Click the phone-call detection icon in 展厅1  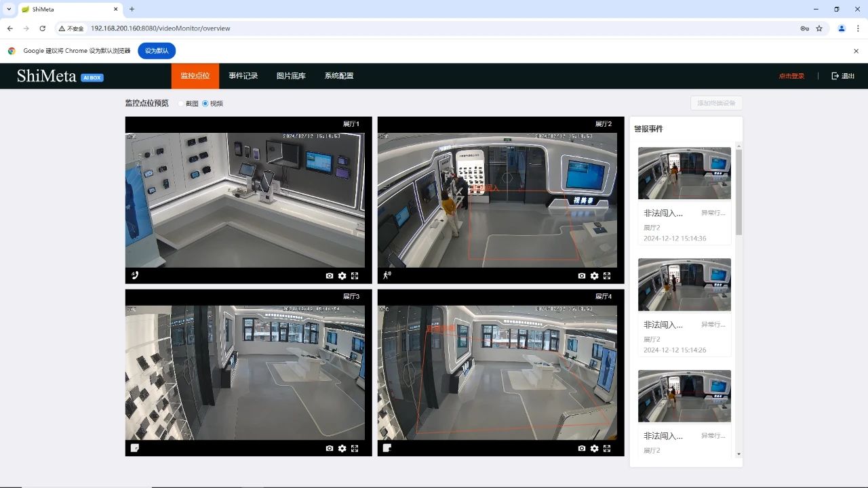[135, 275]
